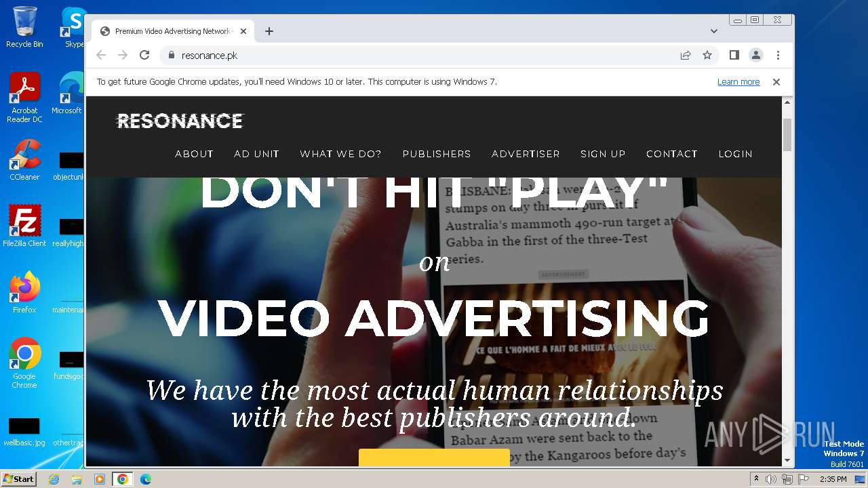
Task: Switch to Chrome in taskbar
Action: (122, 479)
